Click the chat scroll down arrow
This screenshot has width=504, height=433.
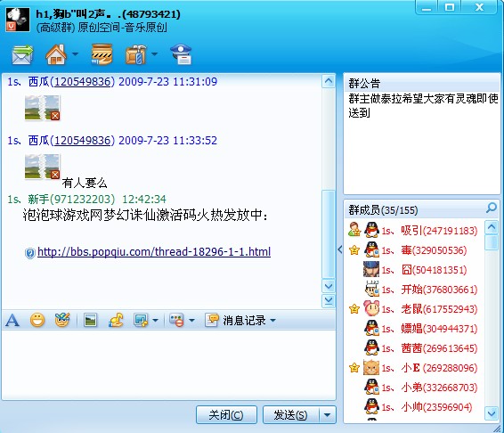click(x=329, y=286)
